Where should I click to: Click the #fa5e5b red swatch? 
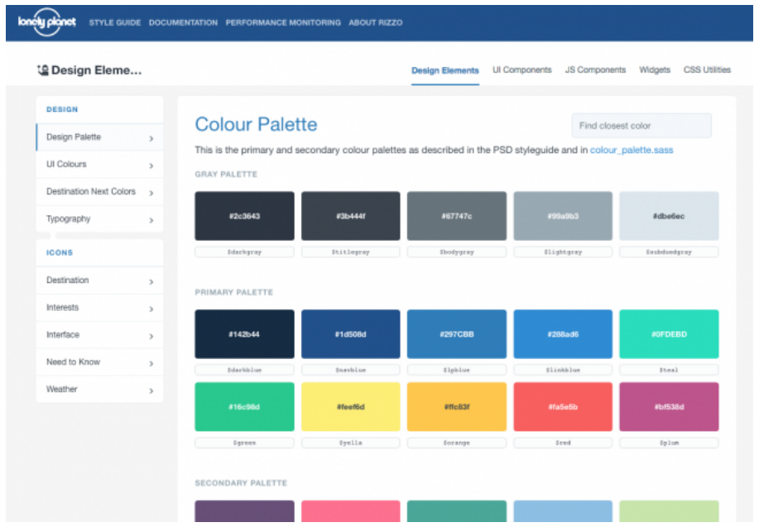pos(563,406)
